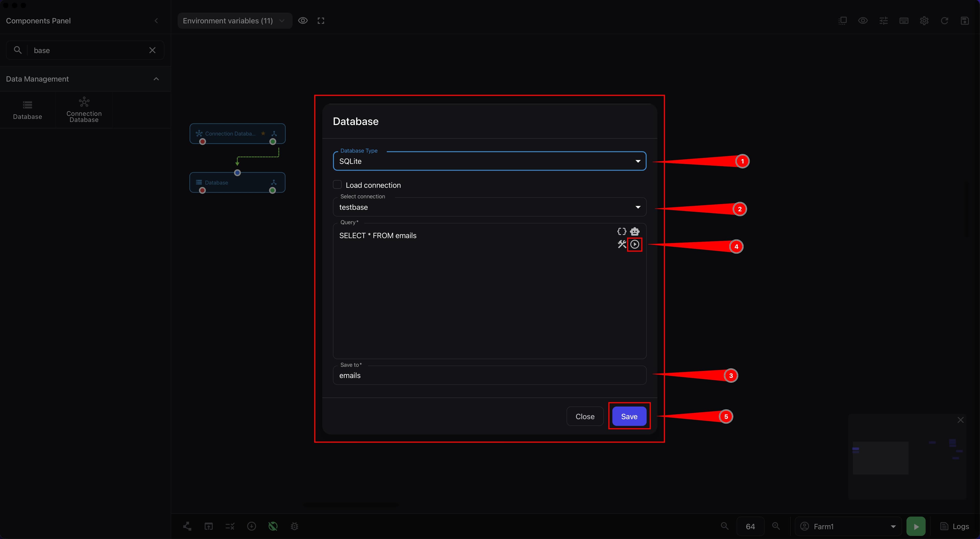Image resolution: width=980 pixels, height=539 pixels.
Task: Insert variable using the curly braces icon
Action: coord(622,231)
